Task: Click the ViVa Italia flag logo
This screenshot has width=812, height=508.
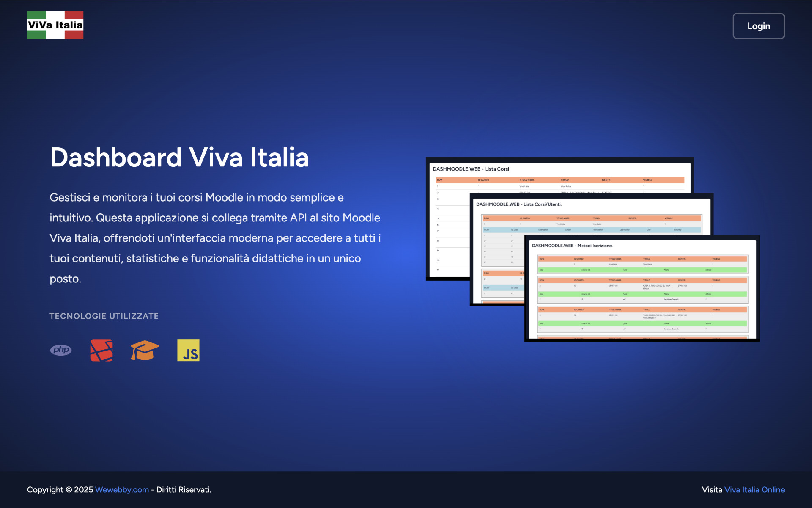Action: (x=55, y=25)
